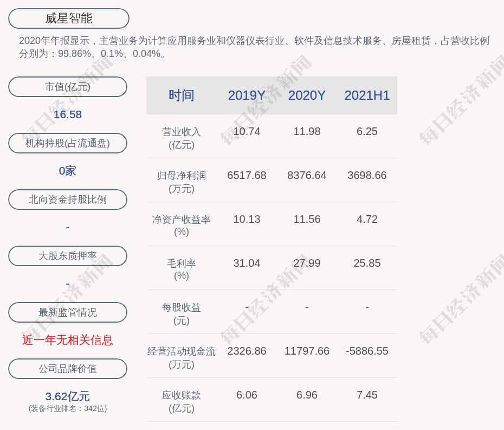This screenshot has width=504, height=430.
Task: Click the 毛利率(%) row label
Action: (x=182, y=269)
